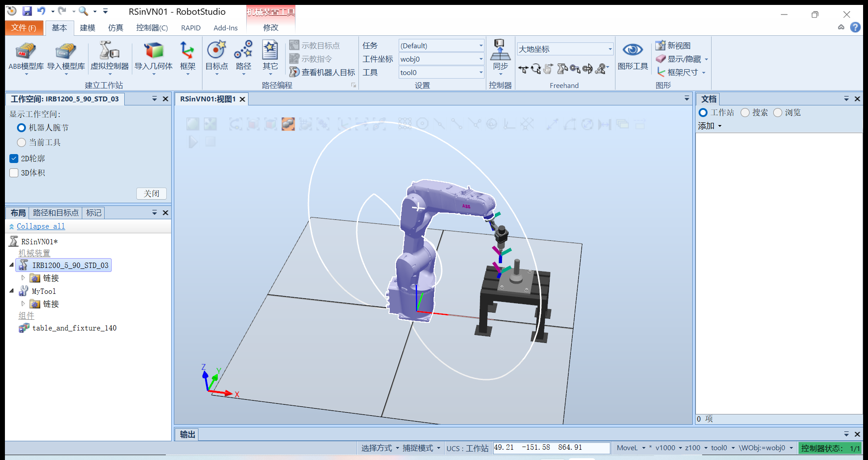Switch to the 路径和目标点 tab
This screenshot has height=460, width=868.
pyautogui.click(x=56, y=213)
